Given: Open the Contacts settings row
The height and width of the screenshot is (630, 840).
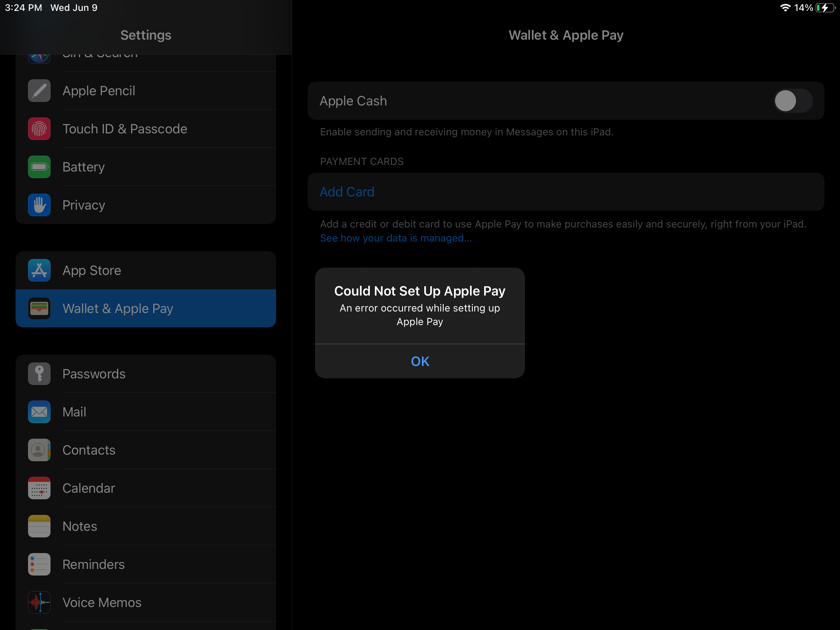Looking at the screenshot, I should (146, 450).
